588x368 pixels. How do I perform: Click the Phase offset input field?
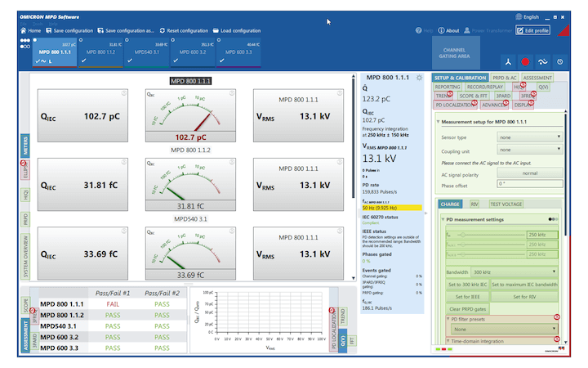coord(529,184)
